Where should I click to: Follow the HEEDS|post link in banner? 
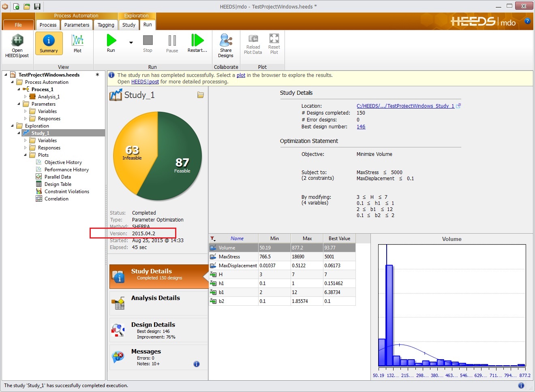[x=145, y=82]
